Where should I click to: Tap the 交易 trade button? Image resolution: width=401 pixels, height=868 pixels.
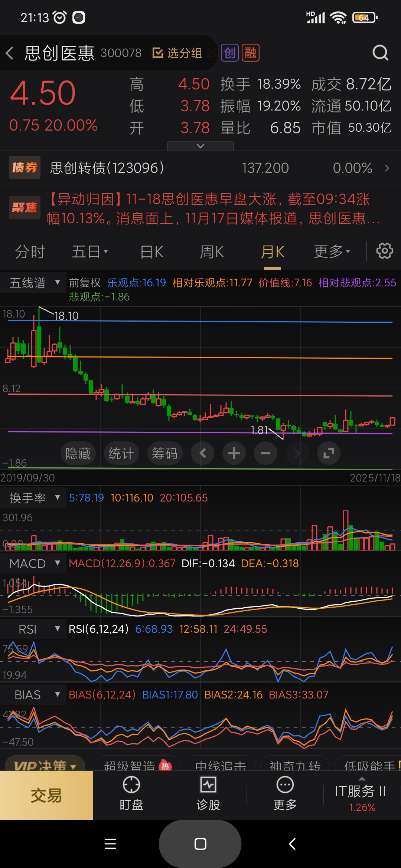(x=46, y=795)
